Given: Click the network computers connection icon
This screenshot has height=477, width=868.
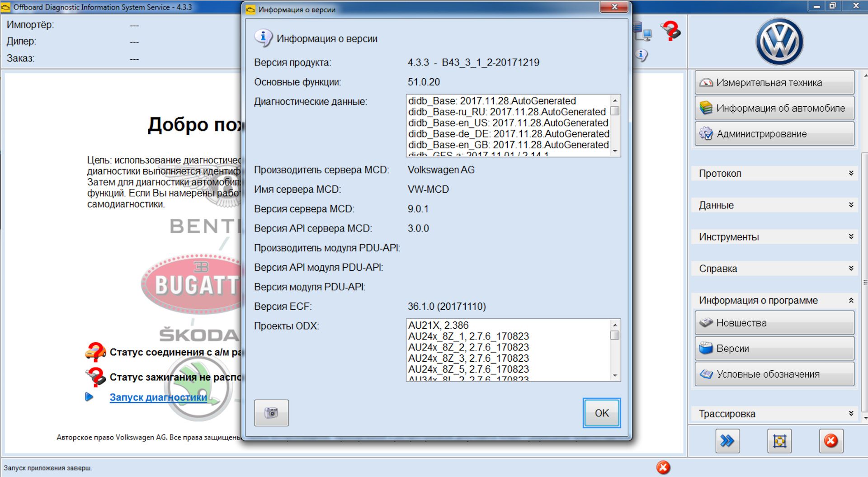Looking at the screenshot, I should click(x=642, y=32).
